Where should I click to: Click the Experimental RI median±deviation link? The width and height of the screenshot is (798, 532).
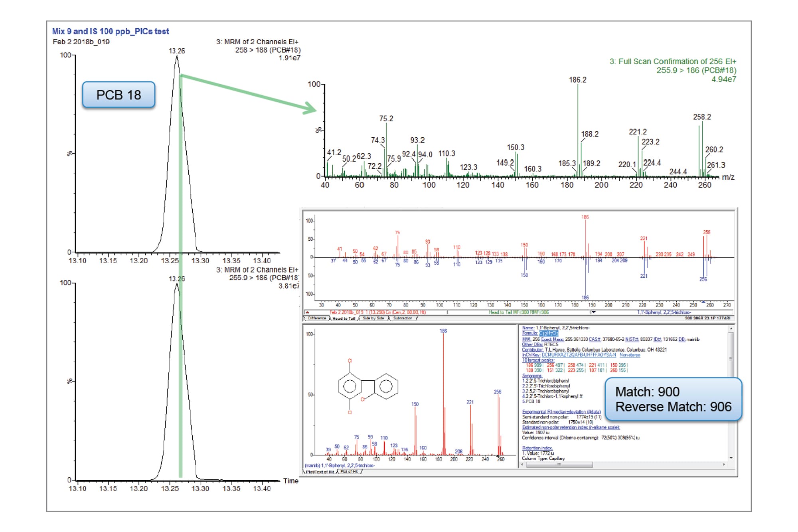(x=561, y=411)
